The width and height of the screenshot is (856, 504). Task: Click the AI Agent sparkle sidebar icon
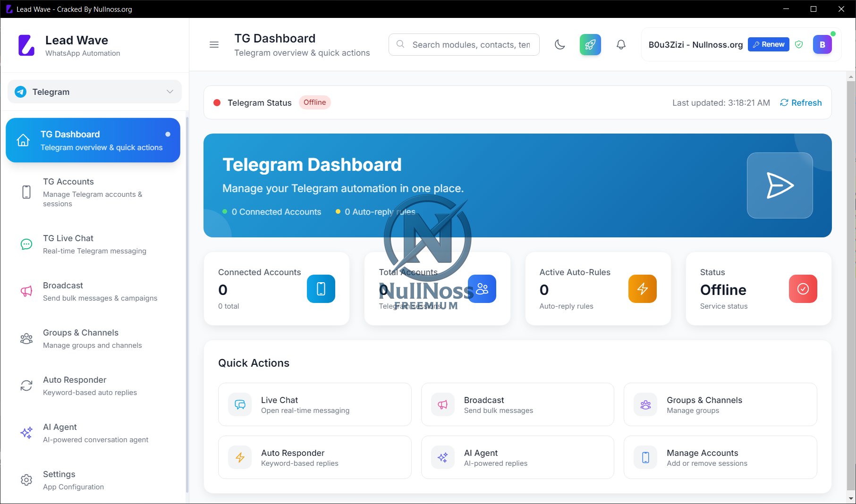click(x=26, y=433)
